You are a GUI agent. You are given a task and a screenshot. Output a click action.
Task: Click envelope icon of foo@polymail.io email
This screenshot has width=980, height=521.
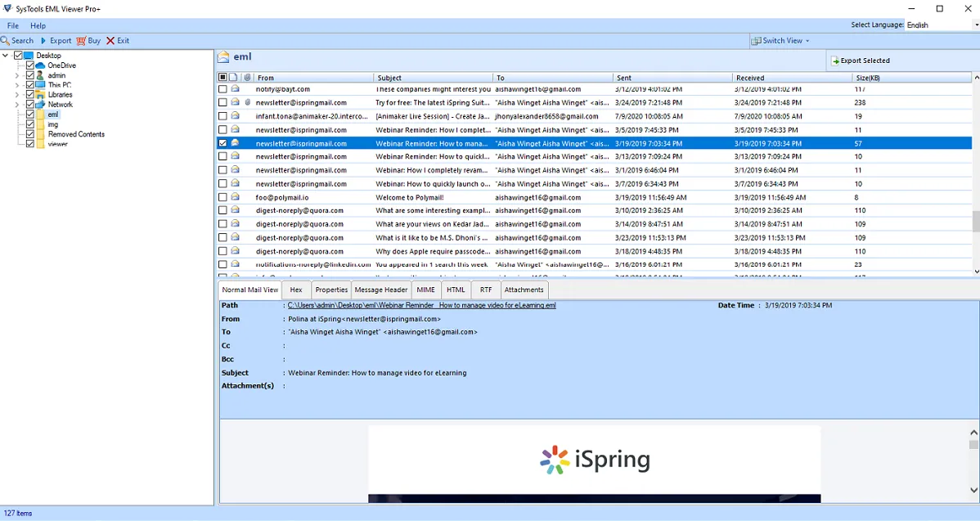point(235,197)
